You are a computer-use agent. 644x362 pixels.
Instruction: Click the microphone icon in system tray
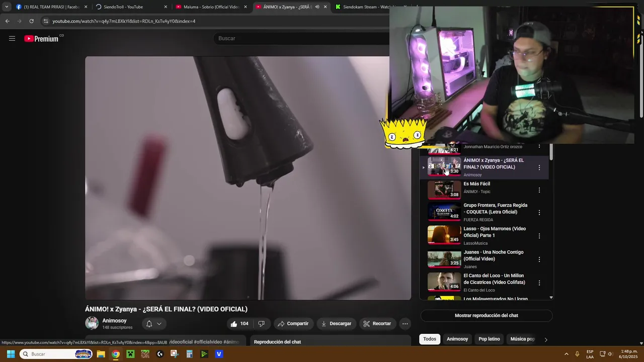577,354
